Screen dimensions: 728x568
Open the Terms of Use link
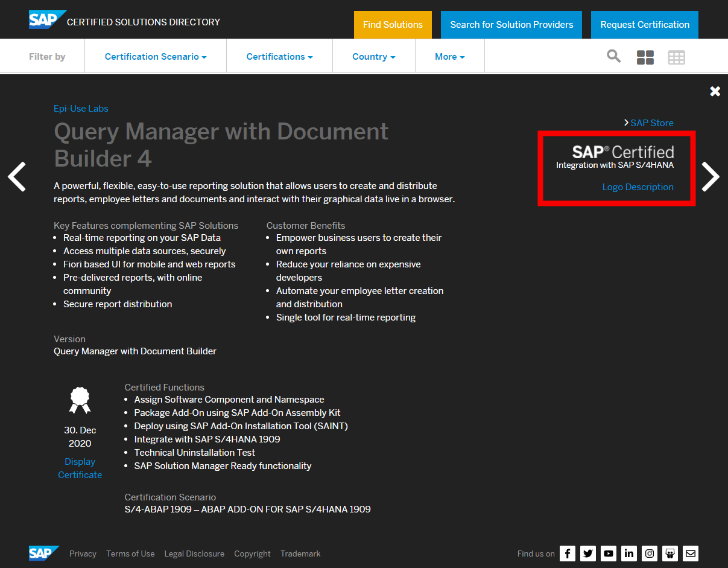pos(130,554)
